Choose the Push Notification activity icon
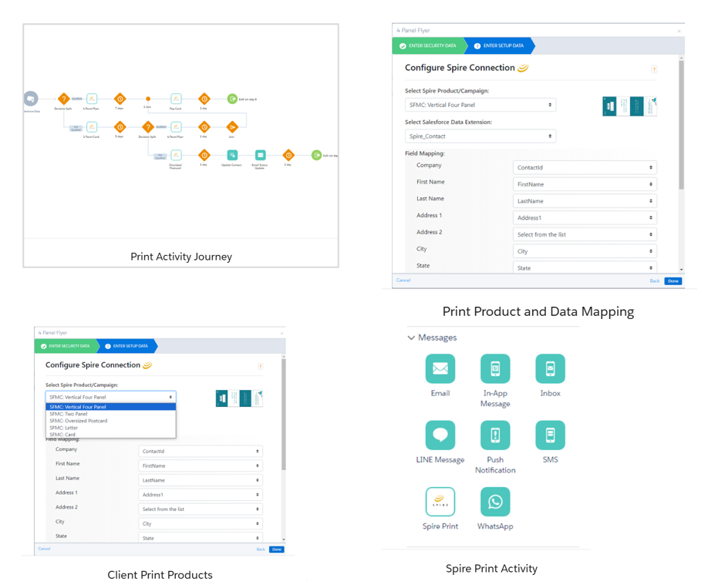 (x=494, y=435)
